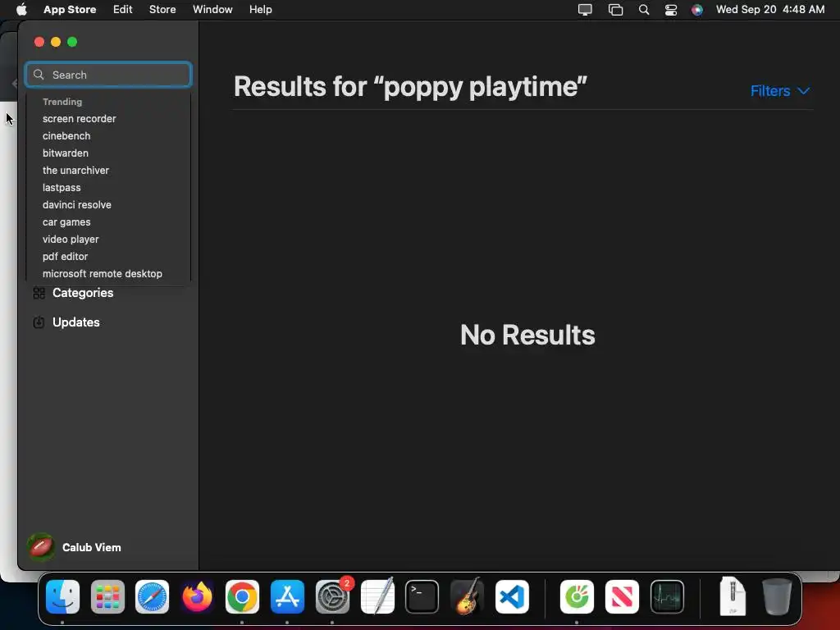Select trending search "pdf editor"
840x630 pixels.
pos(65,256)
